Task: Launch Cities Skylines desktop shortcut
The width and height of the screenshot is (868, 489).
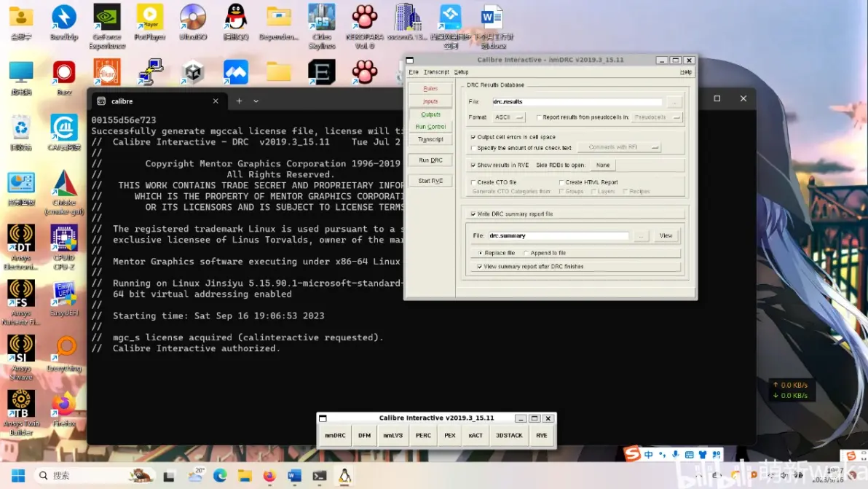Action: (322, 26)
